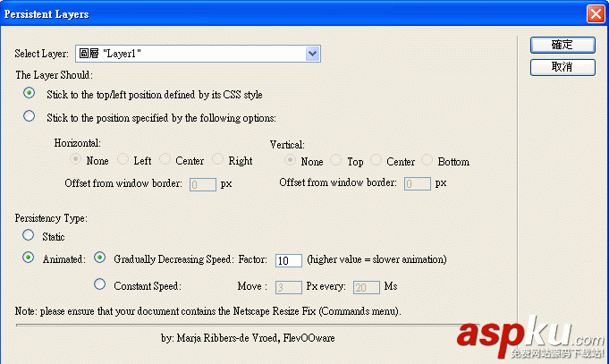
Task: Choose Static persistency type
Action: 28,235
